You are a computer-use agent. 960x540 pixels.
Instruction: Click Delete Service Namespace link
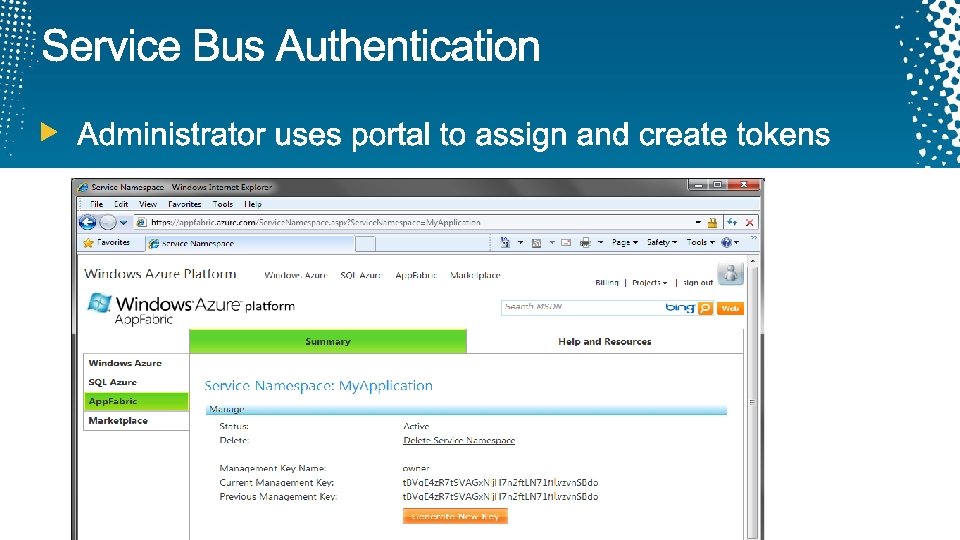(459, 440)
